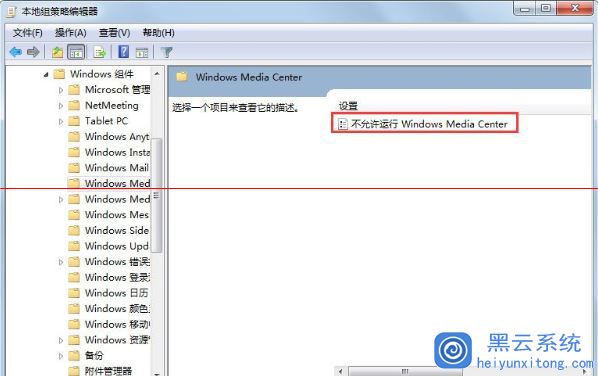This screenshot has height=376, width=598.
Task: Toggle the show/hide console tree icon
Action: click(76, 52)
